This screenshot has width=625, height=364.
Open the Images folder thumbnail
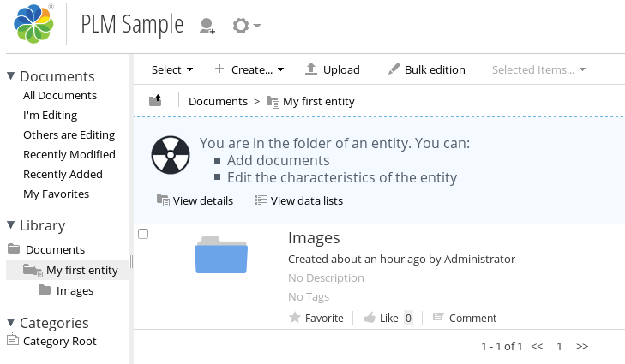tap(221, 255)
